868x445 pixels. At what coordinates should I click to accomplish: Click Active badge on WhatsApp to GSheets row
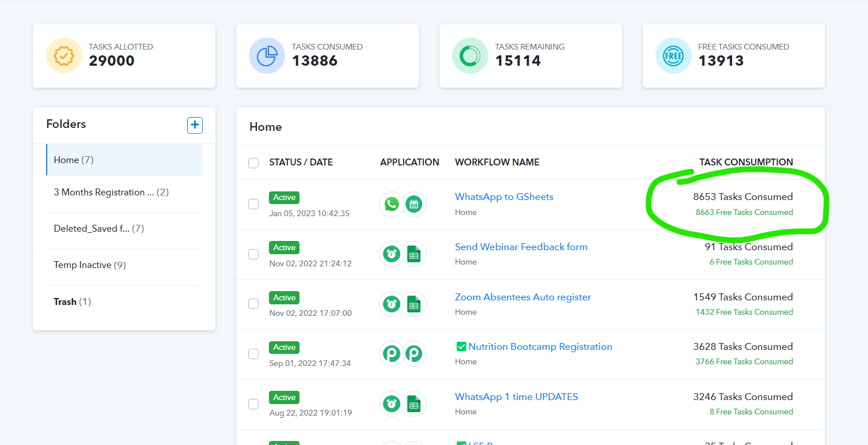point(285,197)
